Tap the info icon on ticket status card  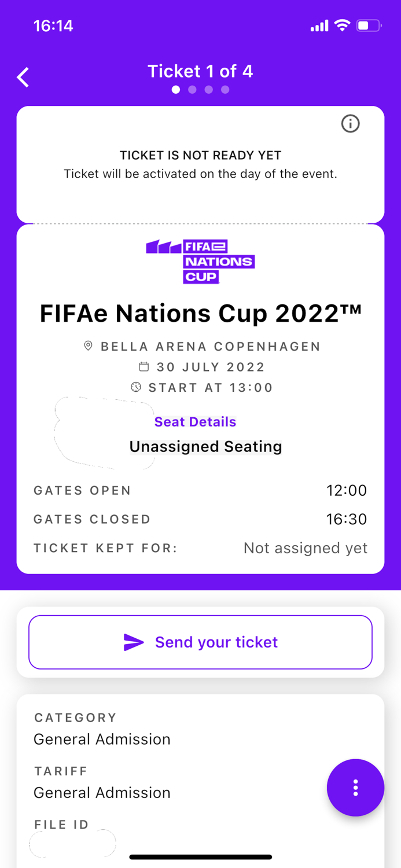click(x=350, y=124)
